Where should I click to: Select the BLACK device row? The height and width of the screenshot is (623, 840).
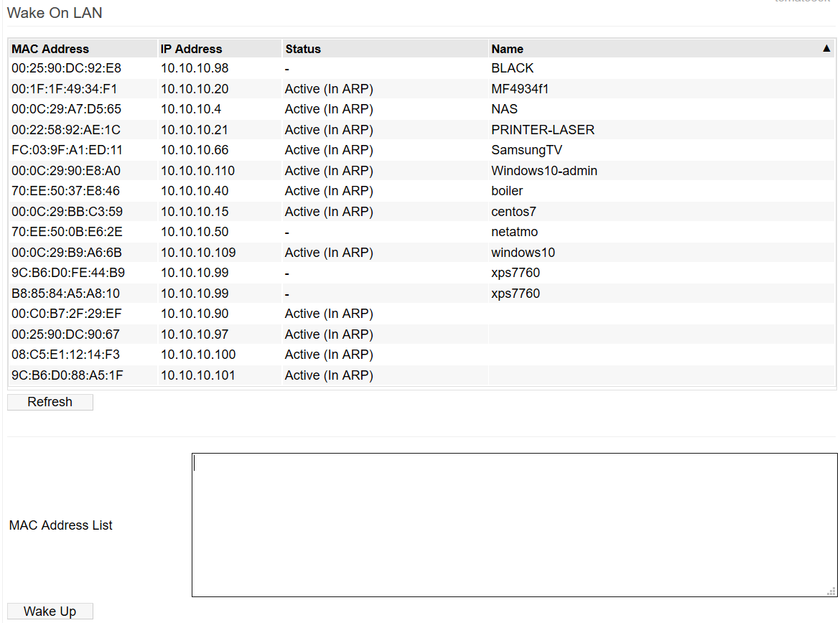[x=422, y=68]
